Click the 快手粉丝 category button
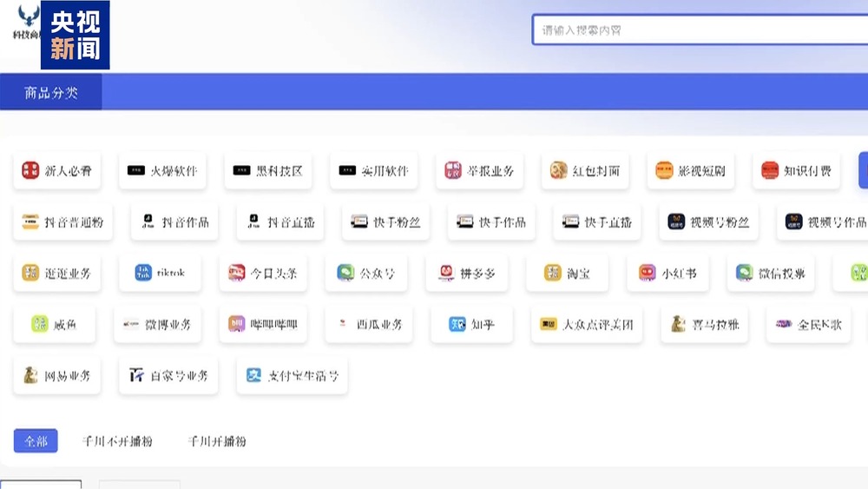Viewport: 868px width, 489px height. click(x=386, y=221)
